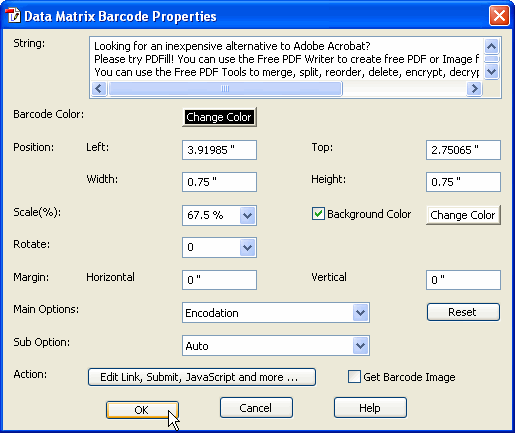This screenshot has height=433, width=515.
Task: Click the Cancel button
Action: (x=256, y=408)
